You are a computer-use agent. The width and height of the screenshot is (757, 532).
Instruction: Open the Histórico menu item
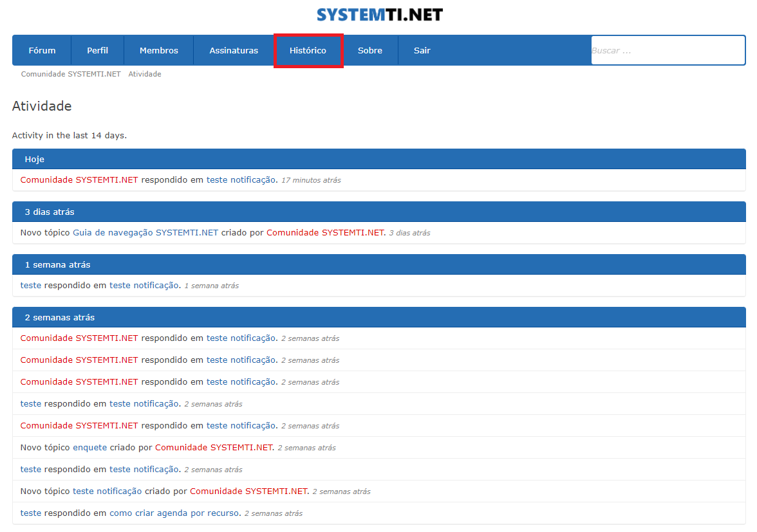(x=308, y=50)
